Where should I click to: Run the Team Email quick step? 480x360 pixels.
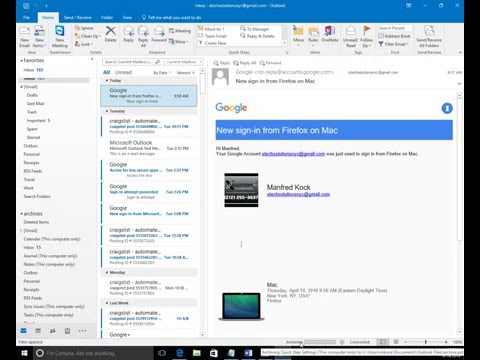pos(212,36)
